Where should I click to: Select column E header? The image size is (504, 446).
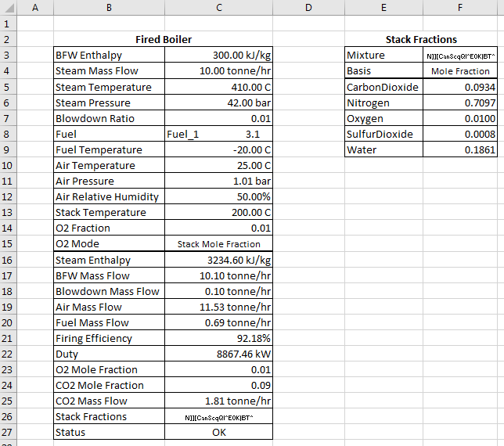[383, 7]
